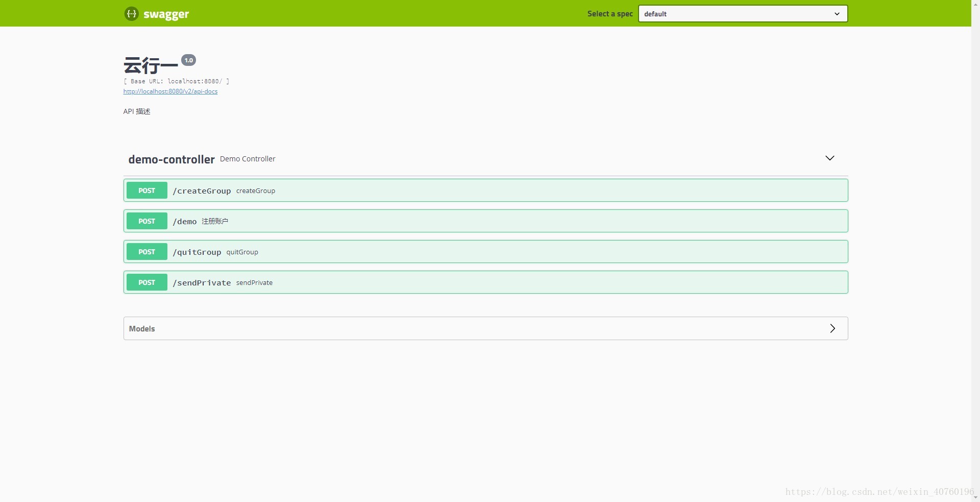The image size is (980, 502).
Task: Click POST badge for /demo endpoint
Action: [147, 221]
